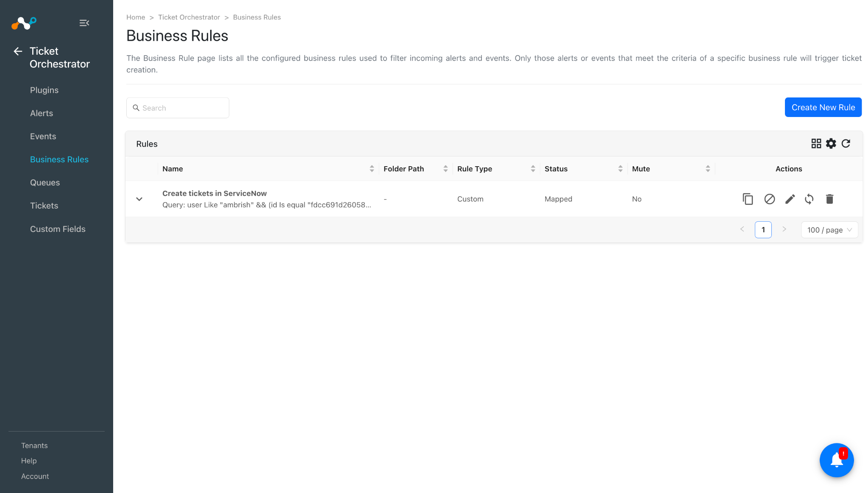Clone the ServiceNow rule
The width and height of the screenshot is (868, 493).
click(x=748, y=199)
